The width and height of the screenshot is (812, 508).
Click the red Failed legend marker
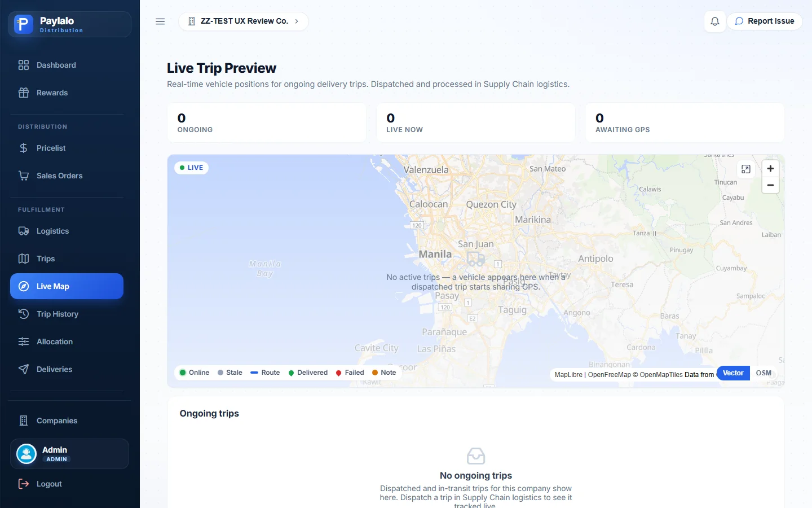(x=338, y=373)
